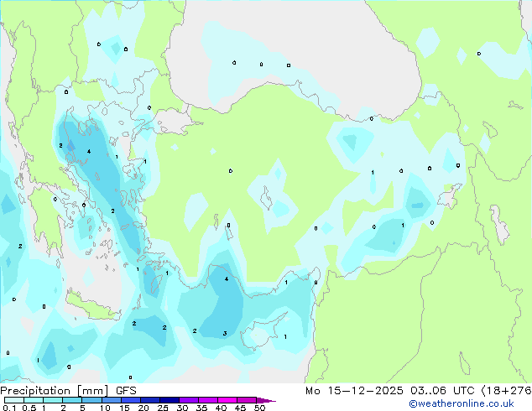Click legend tick label '0.1'

(x=9, y=408)
